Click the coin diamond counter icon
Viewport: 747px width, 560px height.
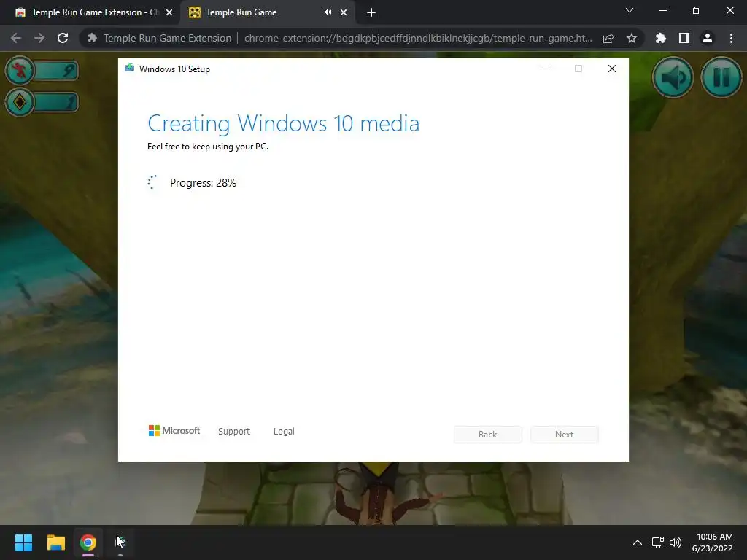(x=20, y=102)
